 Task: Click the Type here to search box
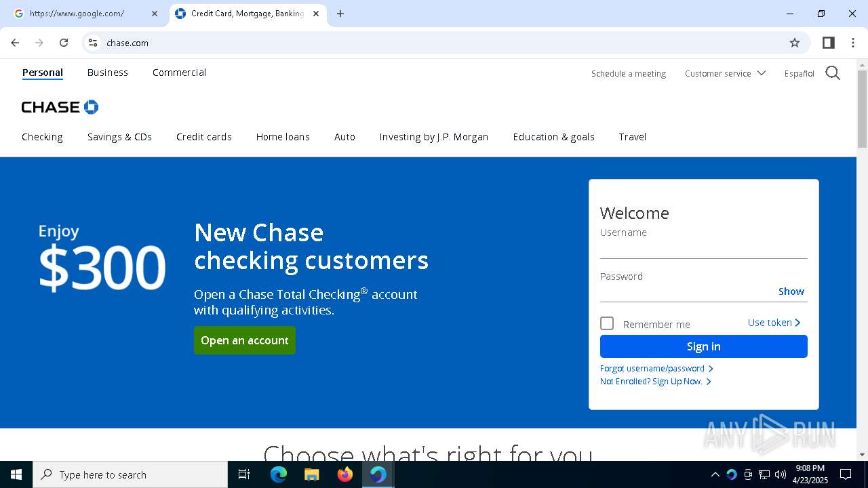tap(130, 474)
